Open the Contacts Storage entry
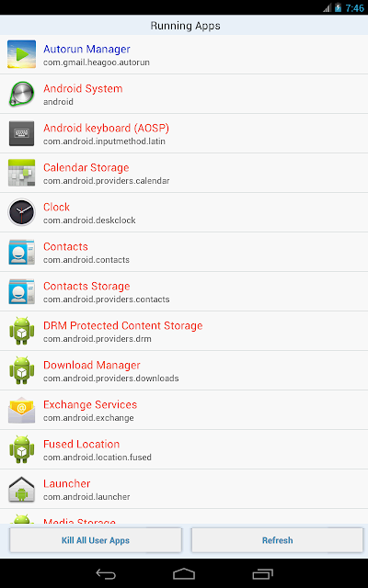 point(184,291)
